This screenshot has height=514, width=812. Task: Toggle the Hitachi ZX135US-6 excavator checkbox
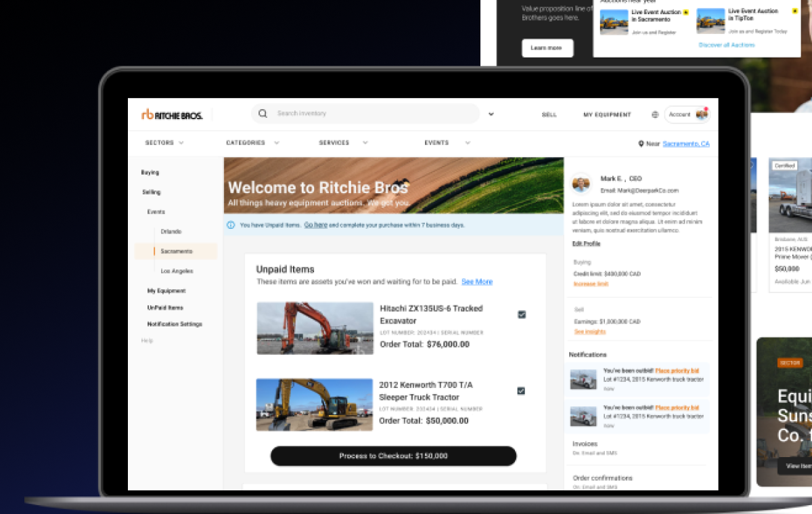[x=522, y=314]
